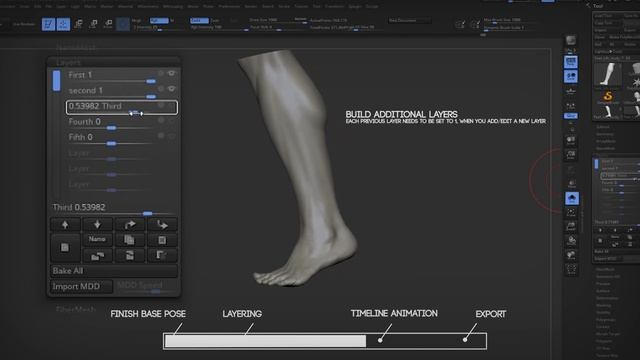The width and height of the screenshot is (640, 360).
Task: Click the Local button on right shelf
Action: [571, 91]
